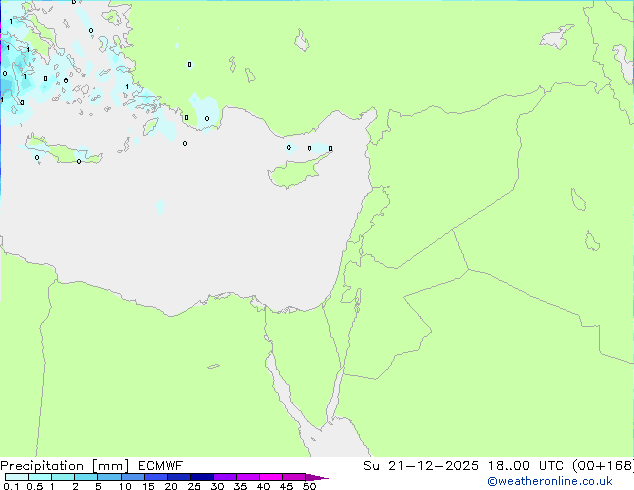Click the 30–35 mm purple swatch
Viewport: 634px width, 490px height.
tap(225, 477)
